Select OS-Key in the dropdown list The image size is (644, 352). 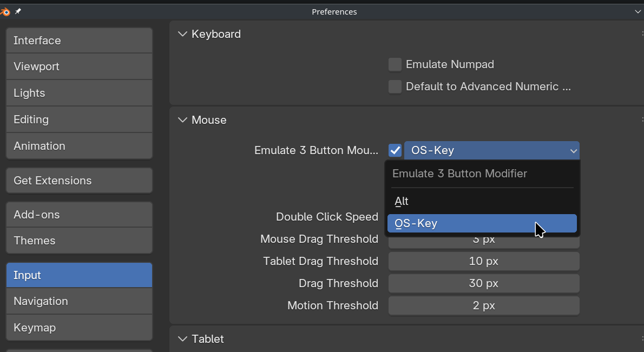coord(482,223)
